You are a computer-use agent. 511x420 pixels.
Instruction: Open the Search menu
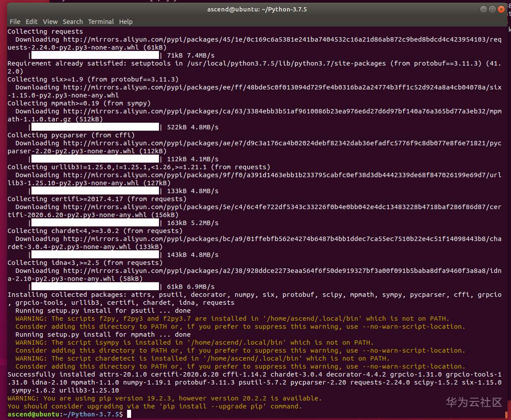(73, 22)
